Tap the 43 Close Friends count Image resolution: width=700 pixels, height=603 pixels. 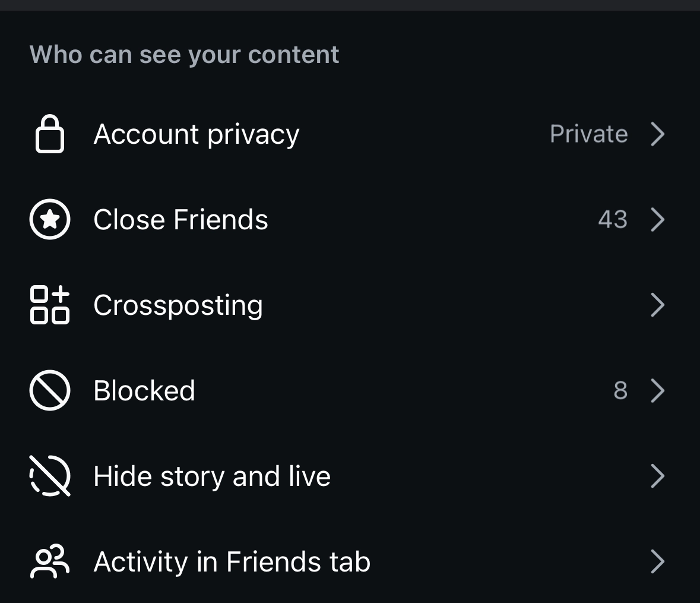[x=613, y=219]
